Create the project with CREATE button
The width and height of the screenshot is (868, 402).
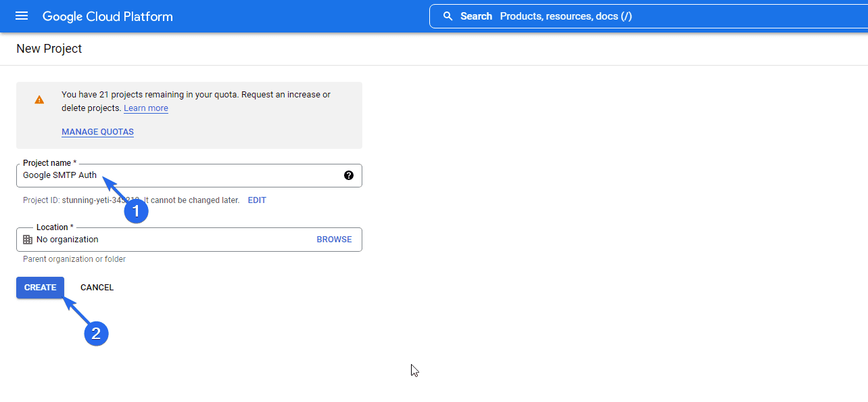click(41, 288)
